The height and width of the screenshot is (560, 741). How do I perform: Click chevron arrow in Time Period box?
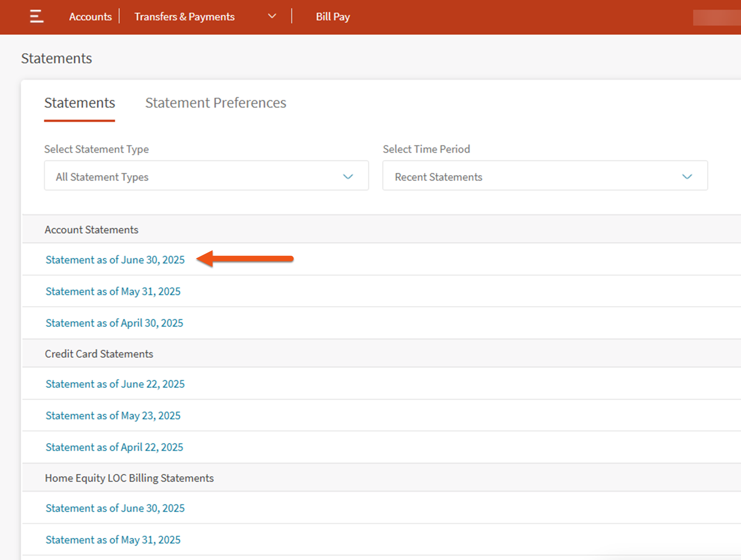tap(687, 177)
